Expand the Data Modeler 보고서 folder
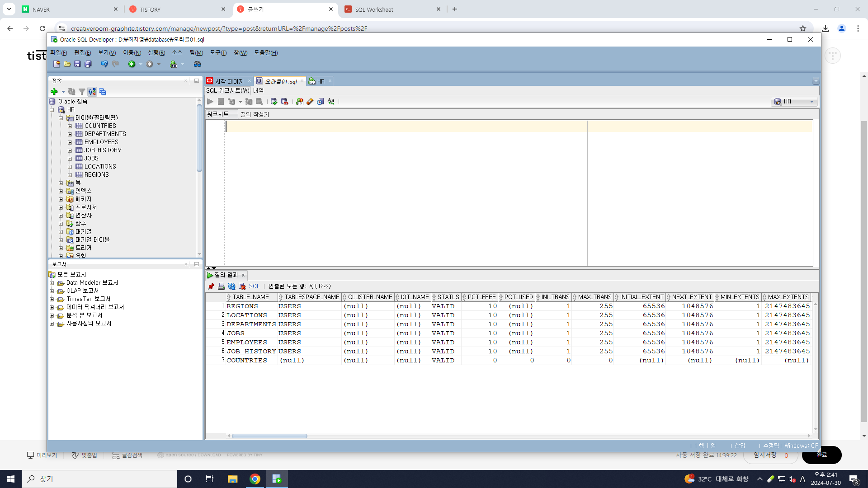868x488 pixels. click(x=52, y=283)
